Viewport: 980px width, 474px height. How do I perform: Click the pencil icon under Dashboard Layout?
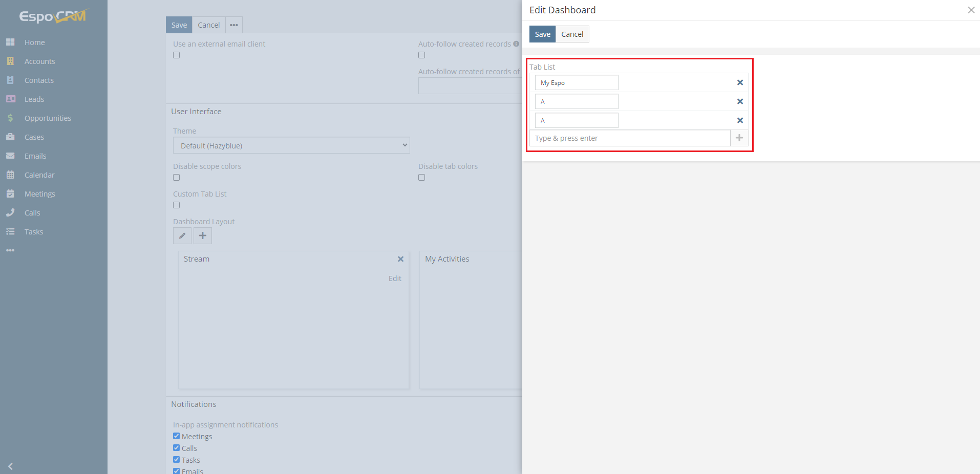182,235
